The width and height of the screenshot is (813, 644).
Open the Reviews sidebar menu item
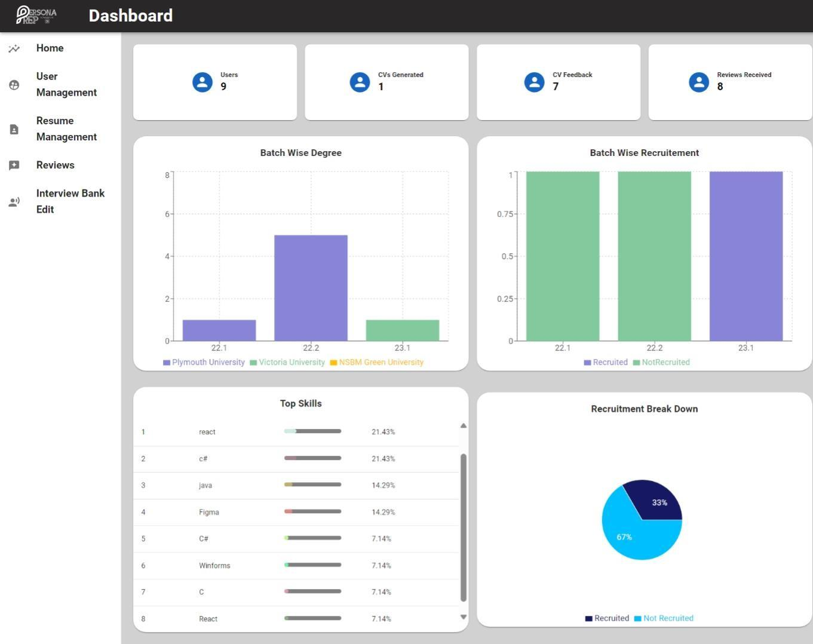click(x=55, y=165)
